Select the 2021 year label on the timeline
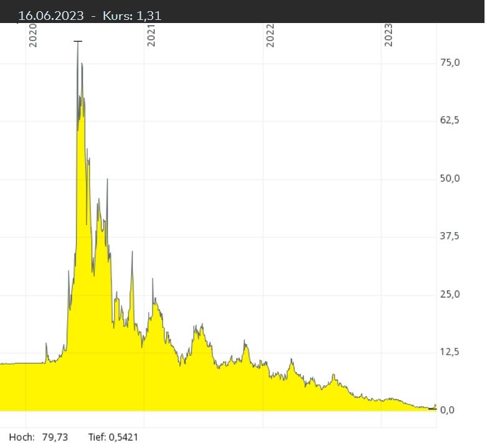This screenshot has height=448, width=487. [x=151, y=37]
